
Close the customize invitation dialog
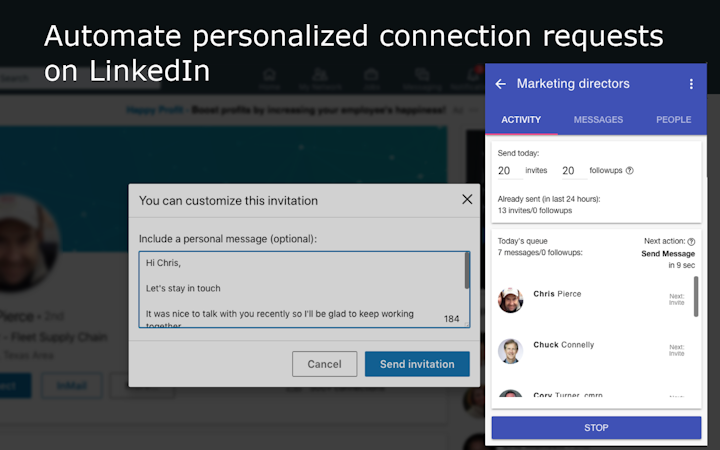tap(467, 200)
